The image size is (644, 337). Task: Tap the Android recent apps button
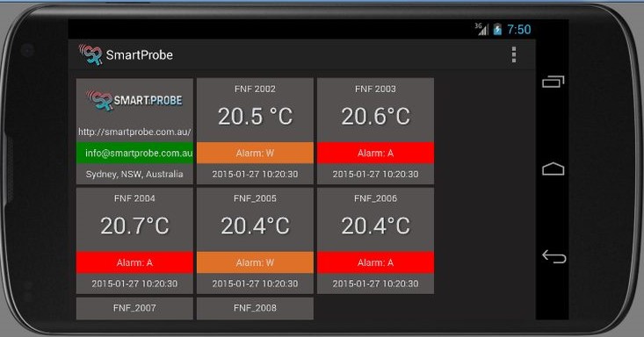pos(554,82)
